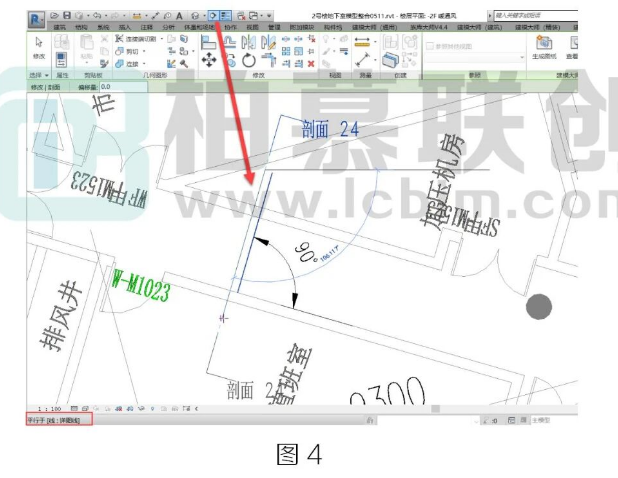This screenshot has height=478, width=618.
Task: Click the Demolish hammer icon
Action: (x=184, y=63)
